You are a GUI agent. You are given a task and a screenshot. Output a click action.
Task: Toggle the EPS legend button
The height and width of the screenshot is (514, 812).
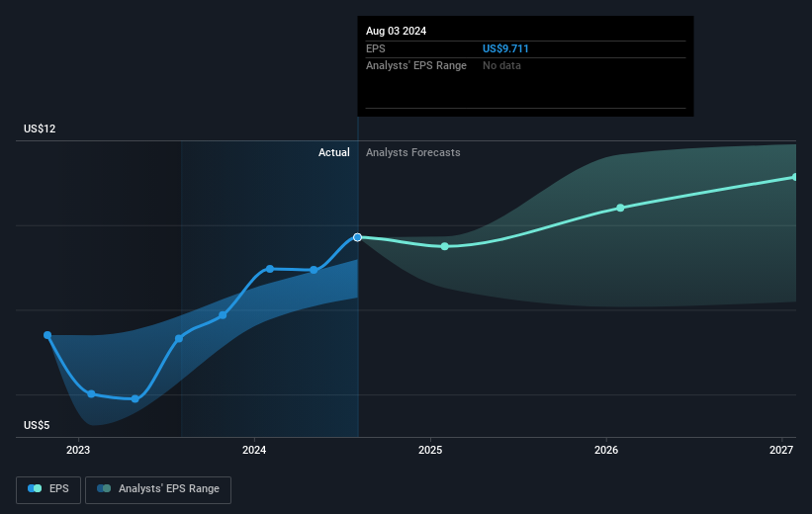48,489
